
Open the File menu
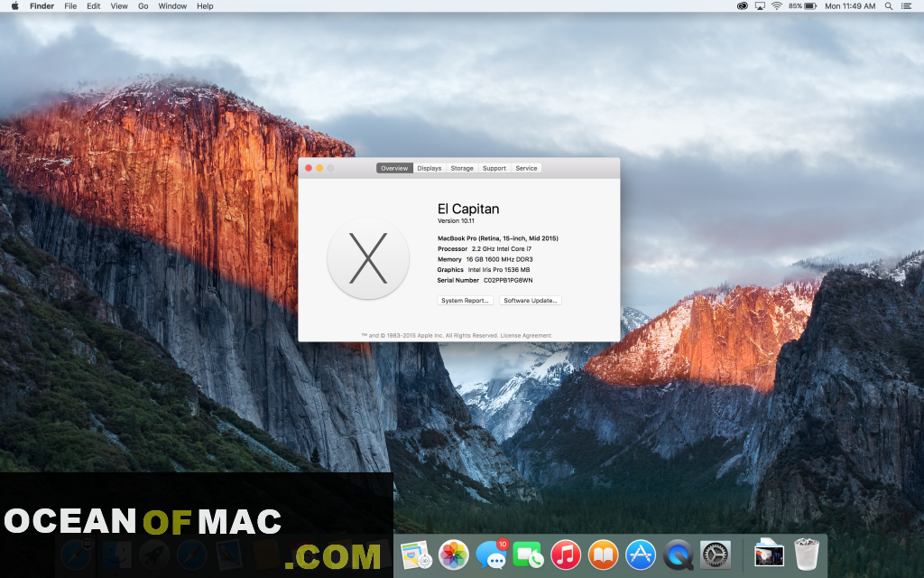pos(70,6)
